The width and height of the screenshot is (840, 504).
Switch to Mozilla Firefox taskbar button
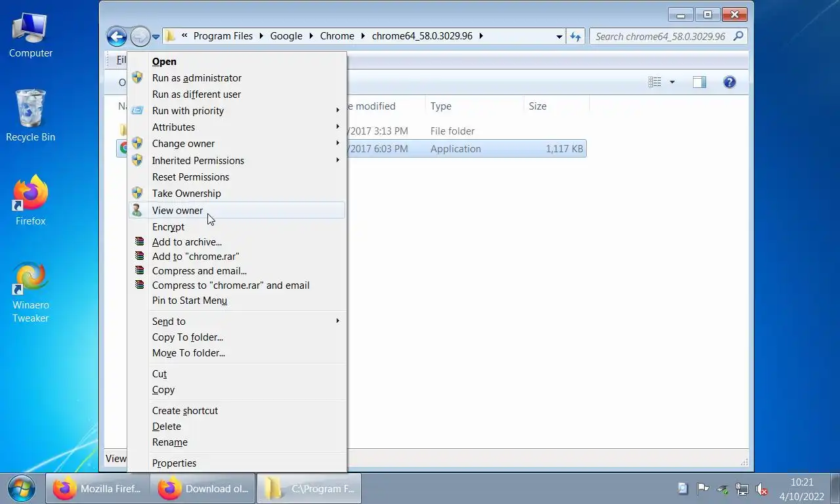pyautogui.click(x=98, y=488)
